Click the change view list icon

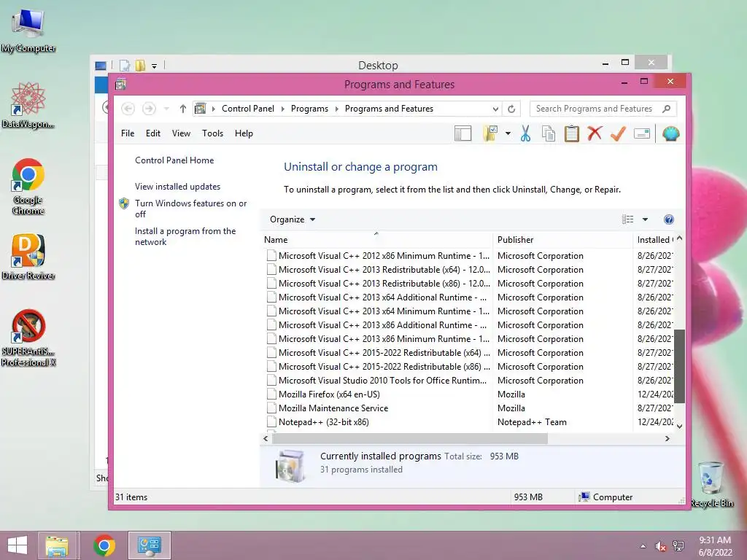click(x=628, y=219)
